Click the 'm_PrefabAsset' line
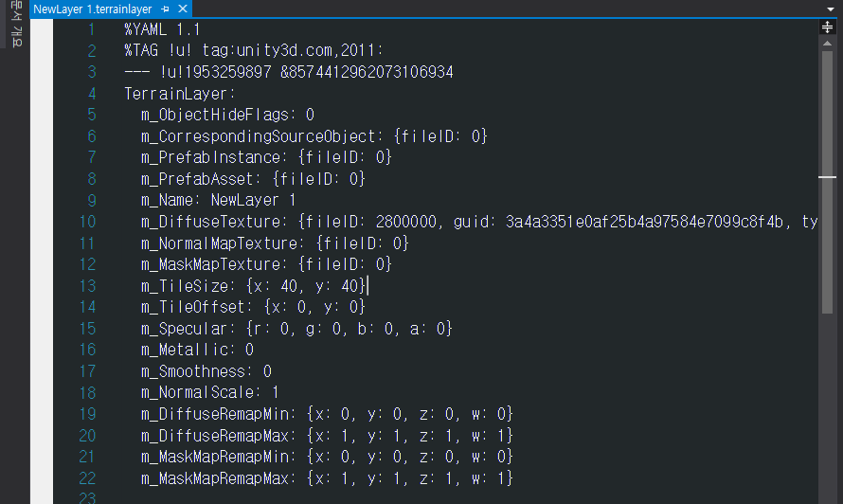This screenshot has width=843, height=504. (253, 178)
